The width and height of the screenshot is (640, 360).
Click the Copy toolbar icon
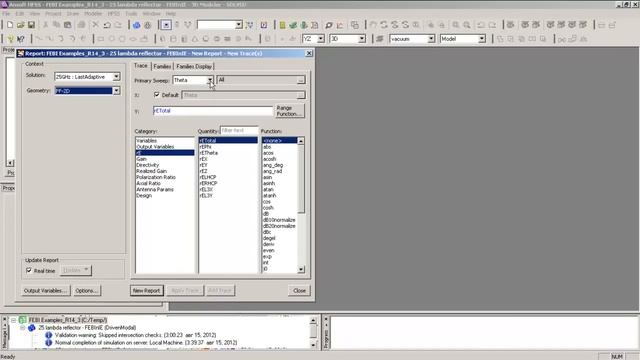click(x=56, y=25)
